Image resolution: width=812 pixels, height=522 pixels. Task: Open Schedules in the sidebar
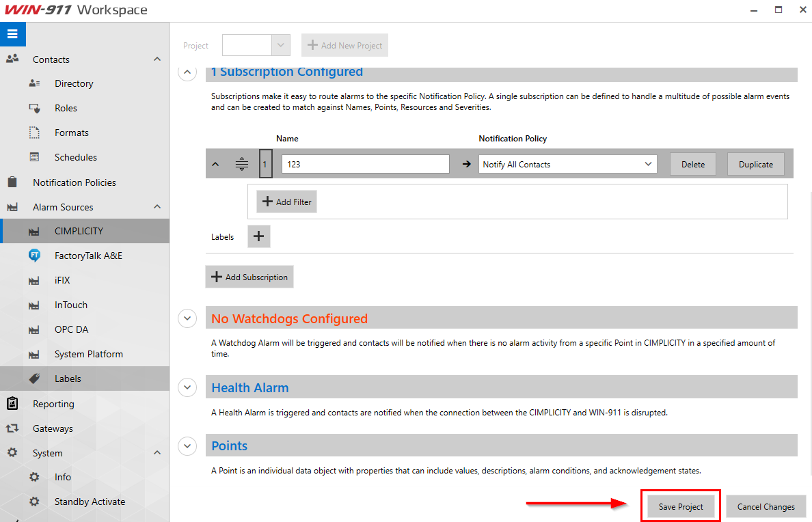point(76,157)
